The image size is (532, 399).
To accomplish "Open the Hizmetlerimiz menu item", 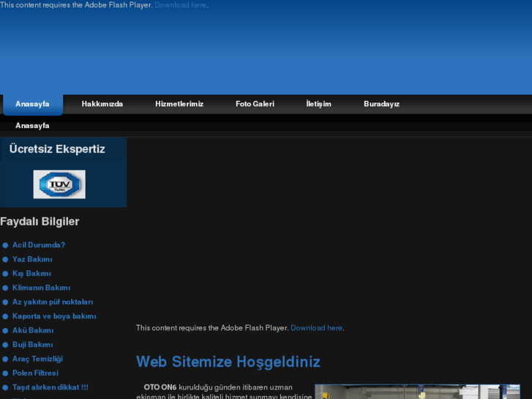I will 179,104.
